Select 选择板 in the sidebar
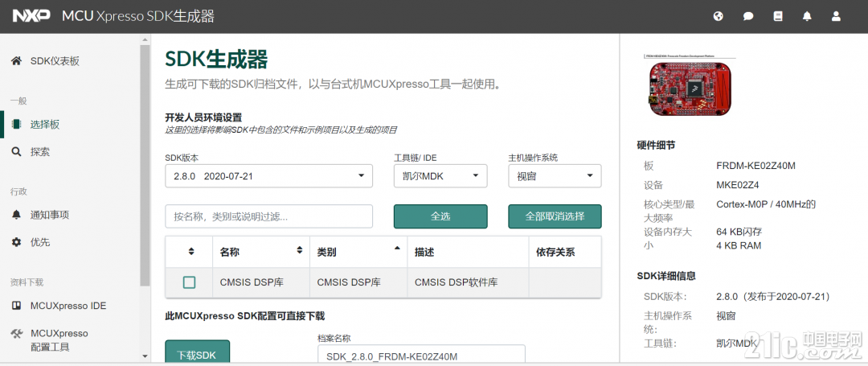868x366 pixels. coord(45,124)
